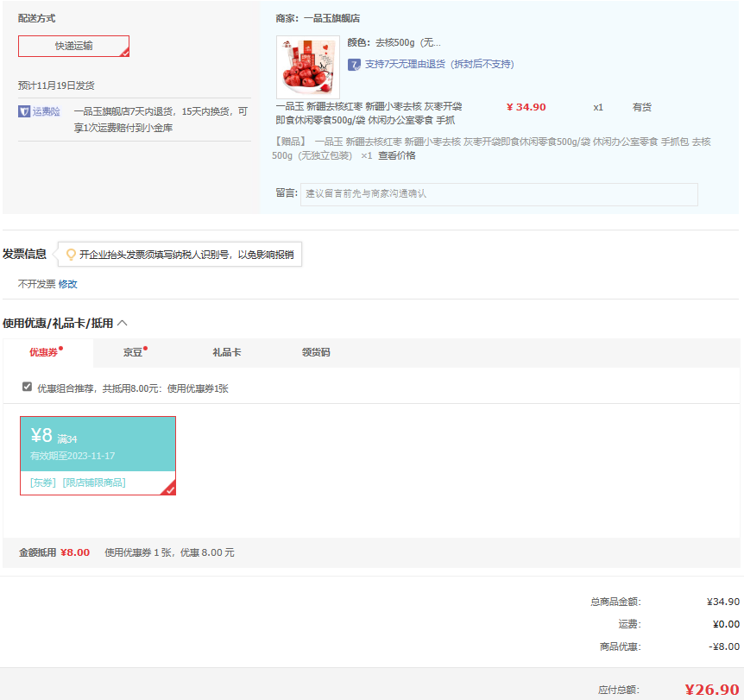
Task: Uncheck 优惠组合推荐 checkbox
Action: click(x=27, y=387)
